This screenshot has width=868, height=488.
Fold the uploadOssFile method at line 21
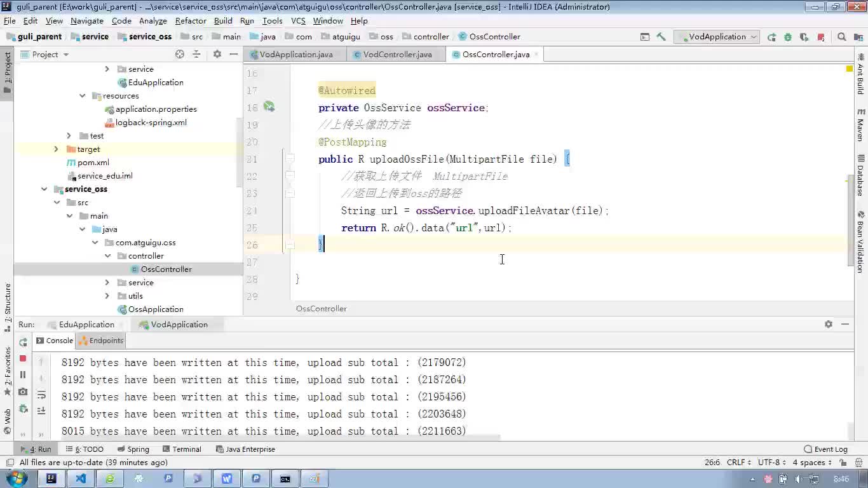pyautogui.click(x=290, y=158)
